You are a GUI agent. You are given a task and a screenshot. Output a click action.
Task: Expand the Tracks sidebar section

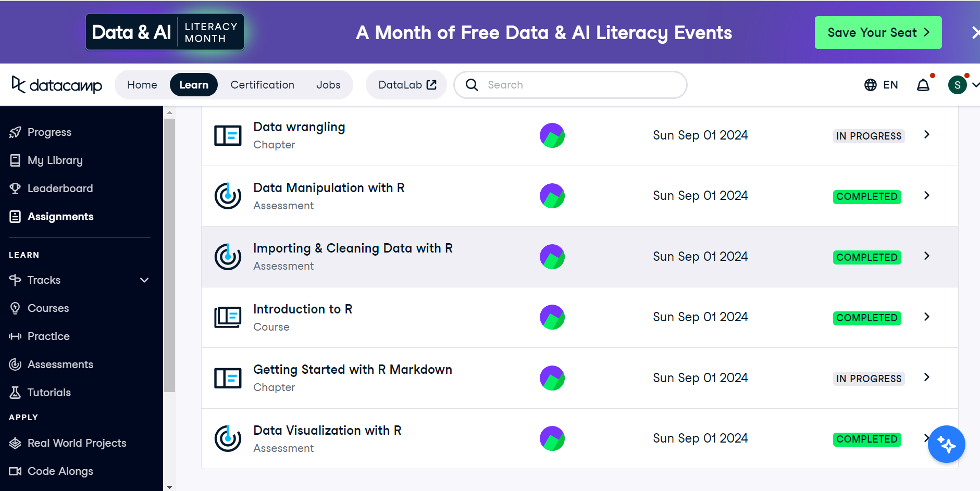[x=79, y=280]
